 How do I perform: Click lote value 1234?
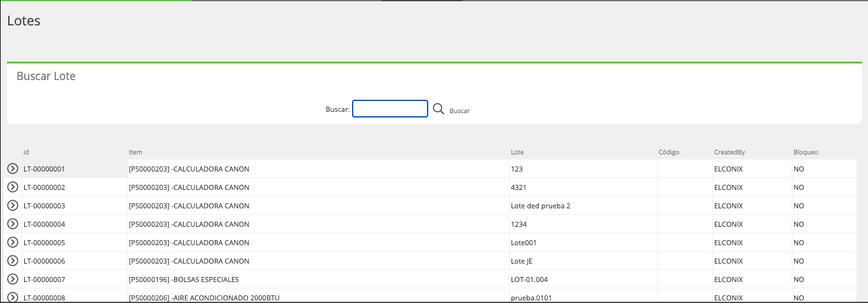tap(519, 224)
